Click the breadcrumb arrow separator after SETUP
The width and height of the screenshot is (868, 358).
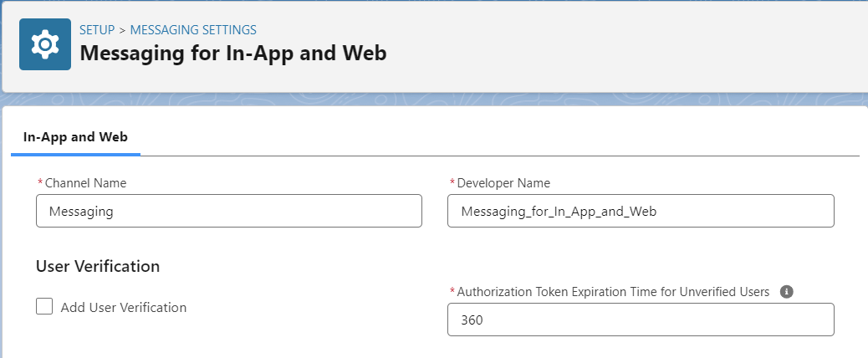[122, 30]
